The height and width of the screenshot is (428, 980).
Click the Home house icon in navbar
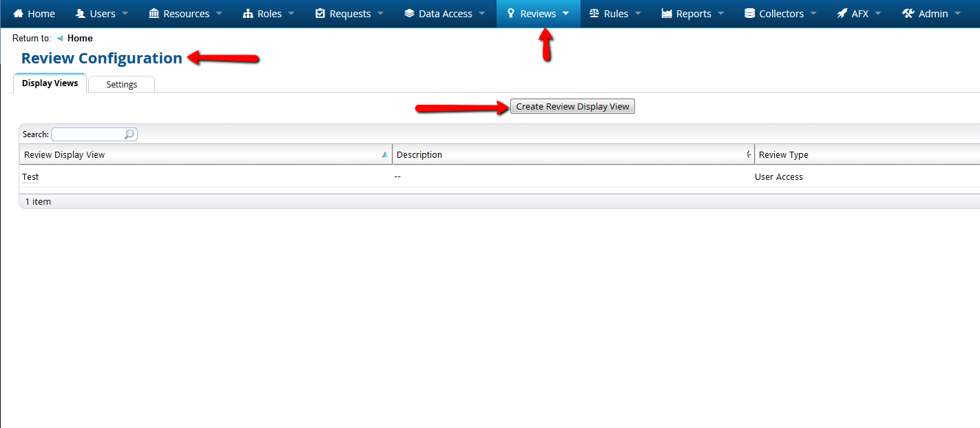[19, 14]
